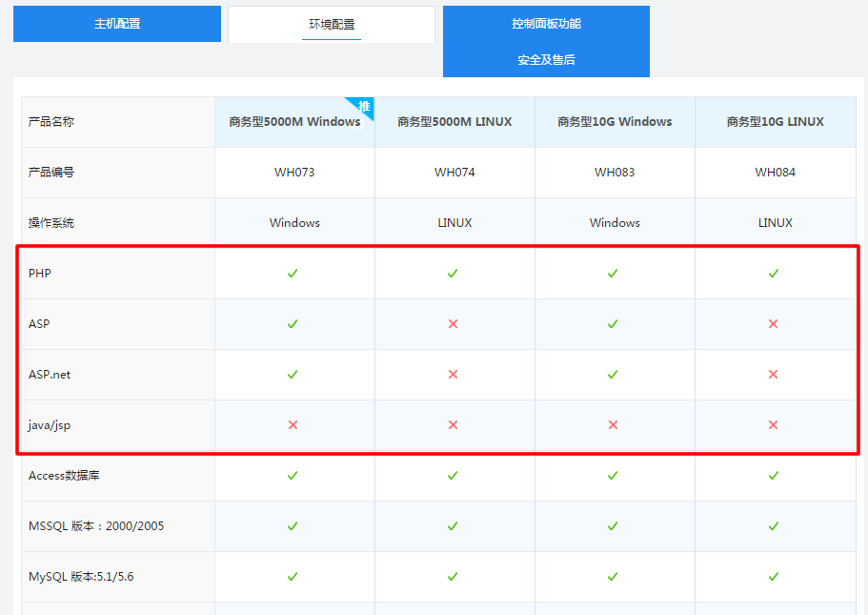Viewport: 868px width, 615px height.
Task: Click the red X for java/jsp under 商务型10G LINUX
Action: click(772, 425)
